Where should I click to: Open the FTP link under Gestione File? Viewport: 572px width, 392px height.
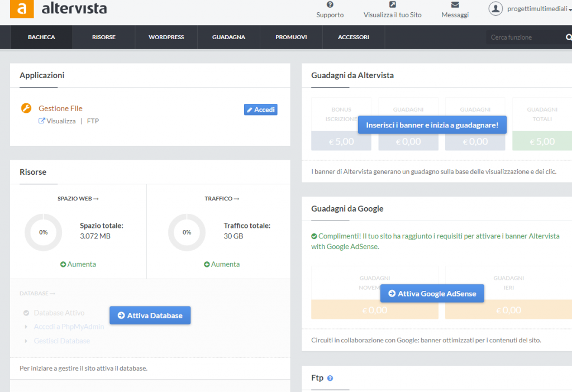93,121
